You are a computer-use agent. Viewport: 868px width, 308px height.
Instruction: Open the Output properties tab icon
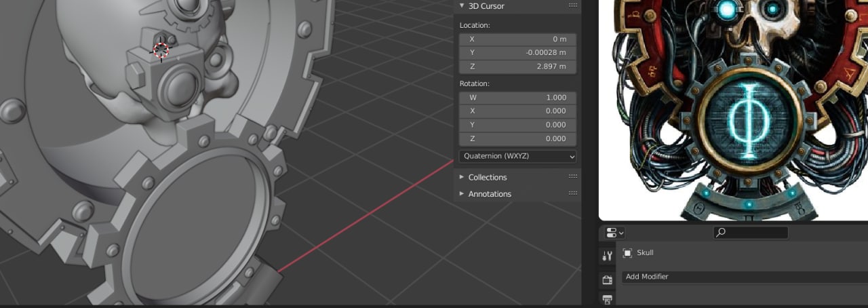607,299
